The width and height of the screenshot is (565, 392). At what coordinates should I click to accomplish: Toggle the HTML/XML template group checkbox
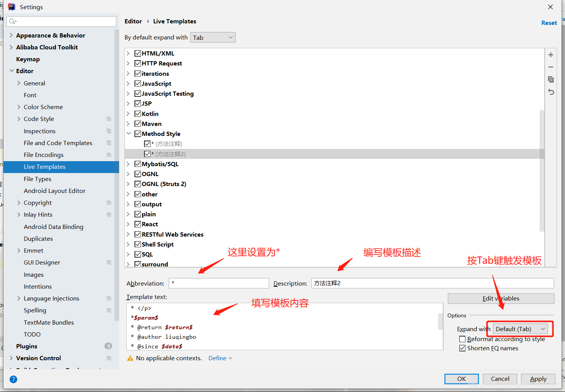coord(138,53)
